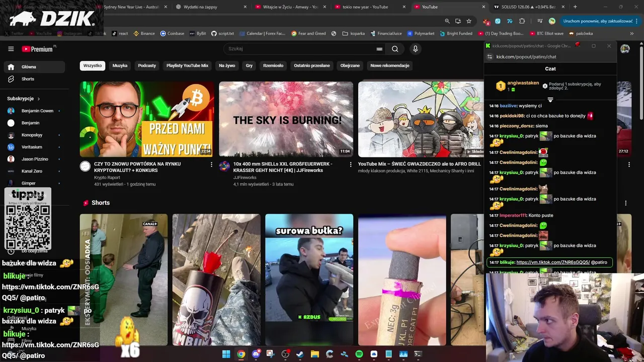Click the Krypto Raport channel avatar

click(x=86, y=166)
